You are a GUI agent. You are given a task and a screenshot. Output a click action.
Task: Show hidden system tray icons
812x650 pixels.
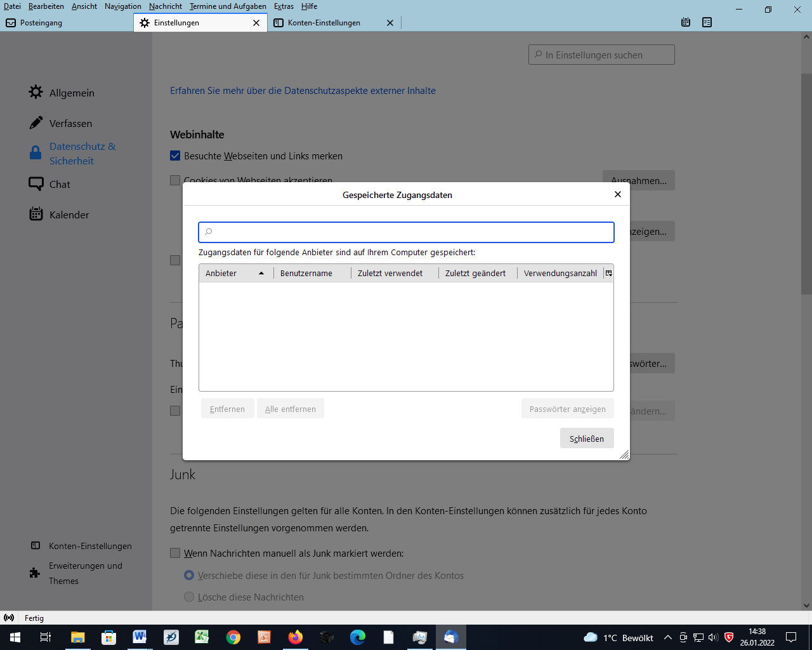coord(667,637)
